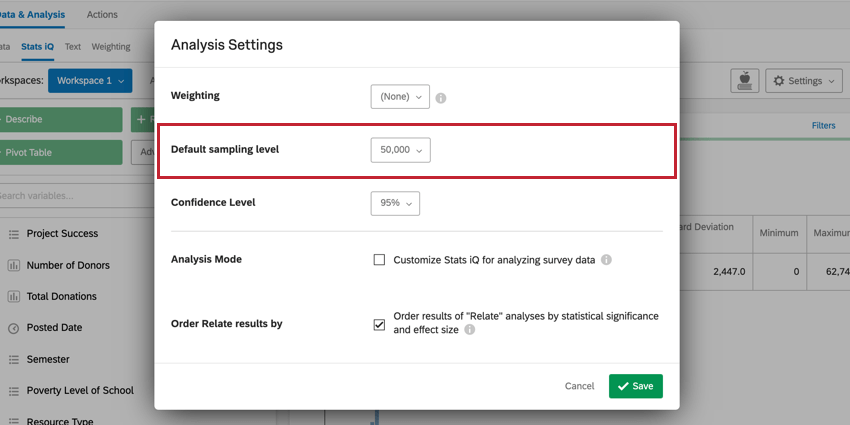Click the info icon under Relate ordering text
Image resolution: width=850 pixels, height=425 pixels.
469,329
